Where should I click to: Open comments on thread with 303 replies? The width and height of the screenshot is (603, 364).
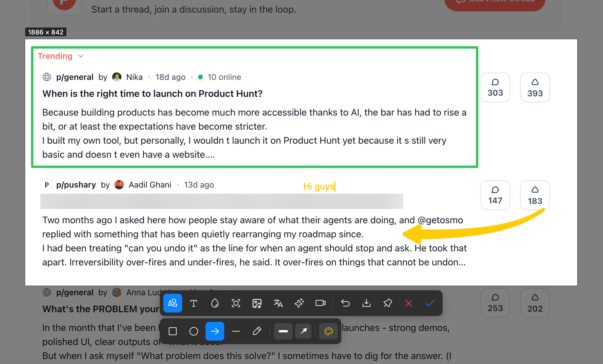495,87
